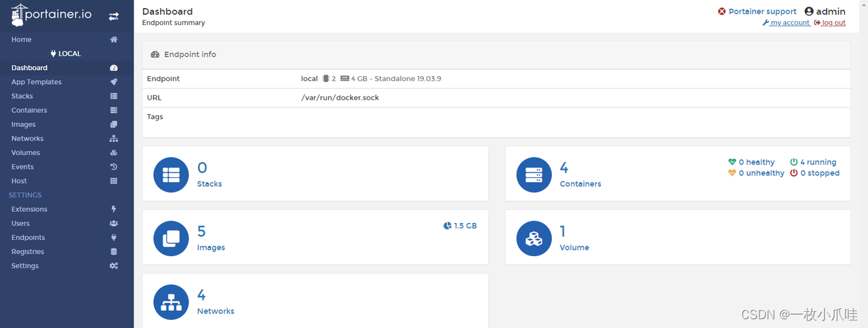The image size is (868, 328).
Task: Click the Registries database icon in the sidebar
Action: pos(114,252)
